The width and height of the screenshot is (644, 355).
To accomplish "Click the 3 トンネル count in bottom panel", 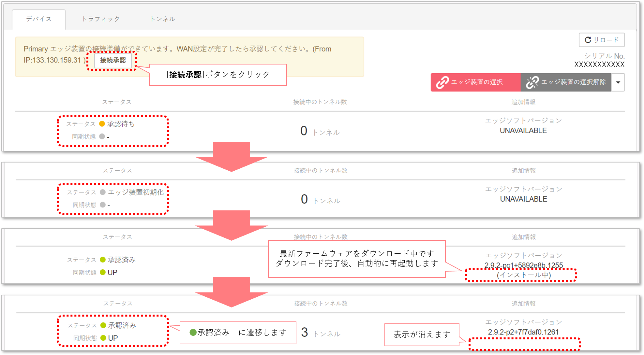I will 321,333.
